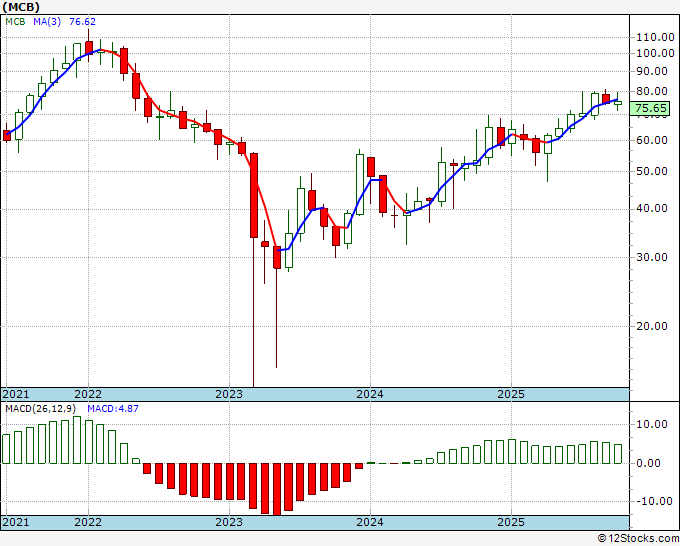Click the green MCB legend label
680x546 pixels.
pyautogui.click(x=15, y=22)
